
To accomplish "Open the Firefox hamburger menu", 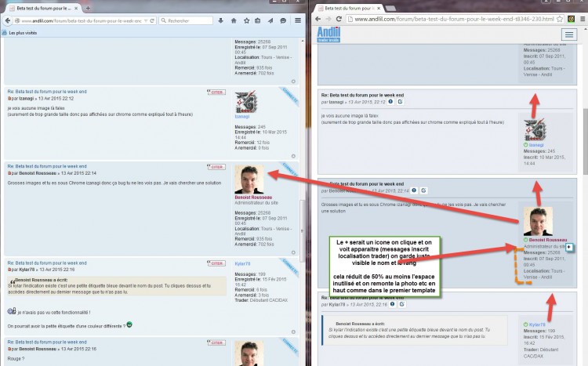I will click(x=298, y=20).
